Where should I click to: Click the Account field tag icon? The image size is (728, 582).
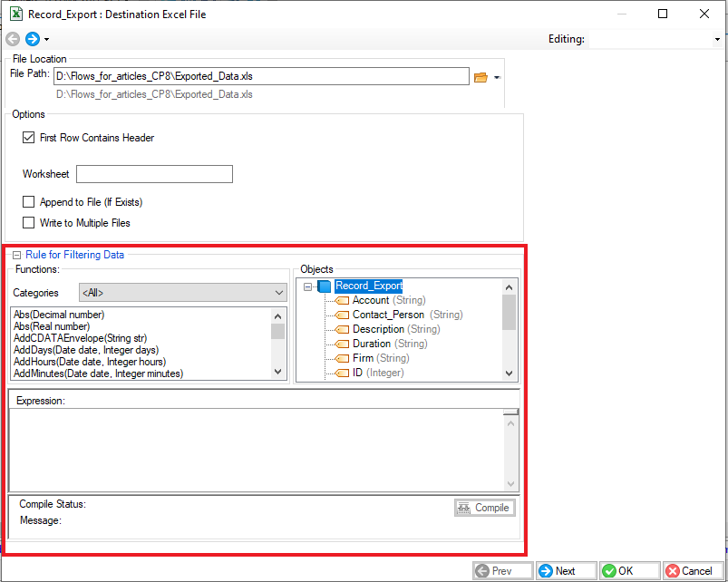click(x=343, y=300)
